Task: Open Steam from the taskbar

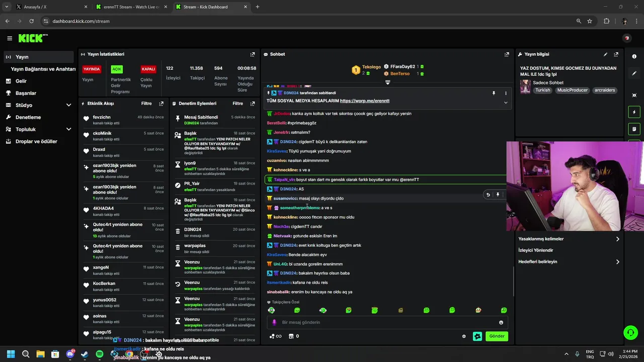Action: click(85, 354)
